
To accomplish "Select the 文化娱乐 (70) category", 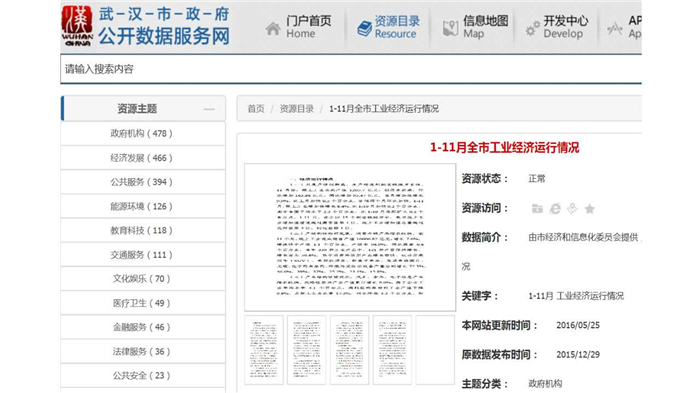I will pos(143,279).
